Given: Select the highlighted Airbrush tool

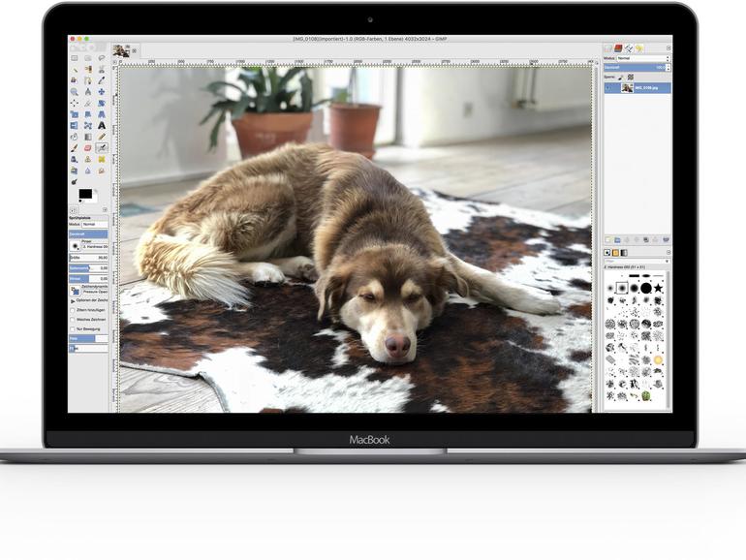Looking at the screenshot, I should 102,148.
